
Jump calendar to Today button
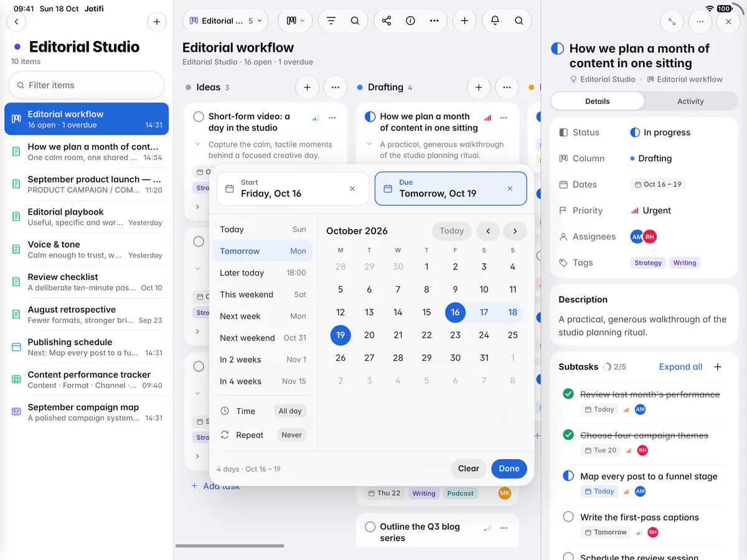452,231
